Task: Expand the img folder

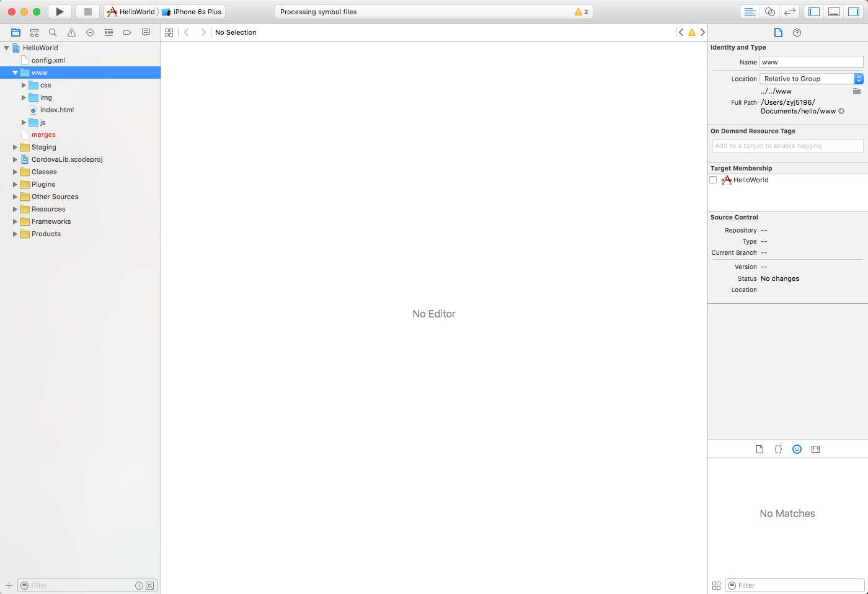Action: coord(24,97)
